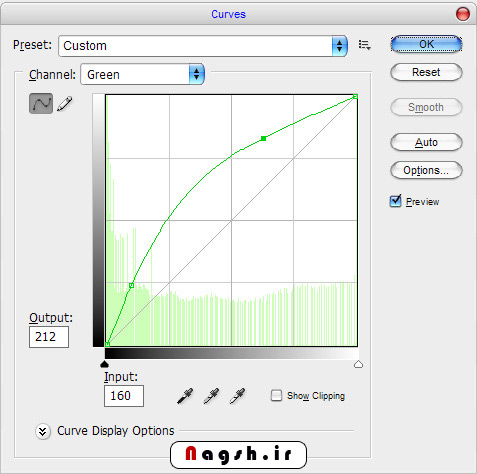This screenshot has width=477, height=474.
Task: Expand Curve Display Options
Action: click(x=43, y=431)
